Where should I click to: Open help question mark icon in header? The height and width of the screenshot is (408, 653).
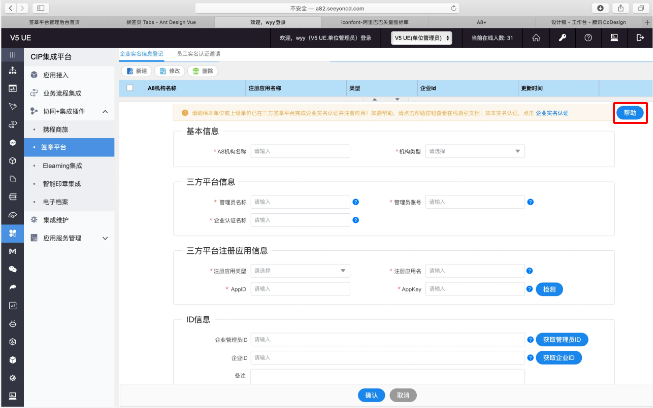pos(588,37)
